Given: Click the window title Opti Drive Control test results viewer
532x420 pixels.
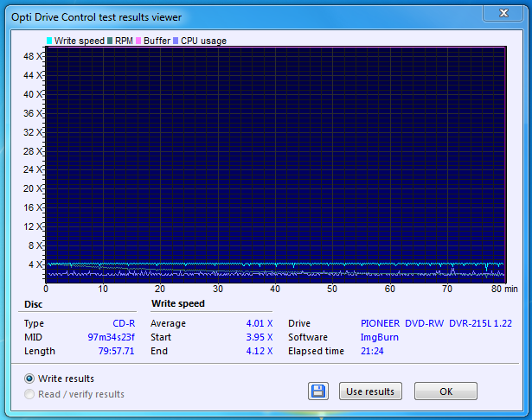Looking at the screenshot, I should click(96, 17).
